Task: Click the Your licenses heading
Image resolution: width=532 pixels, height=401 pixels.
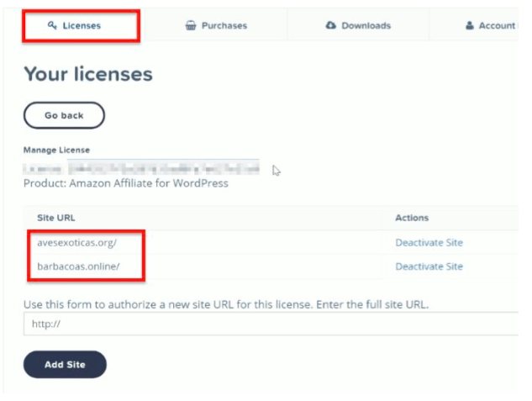Action: click(x=88, y=74)
